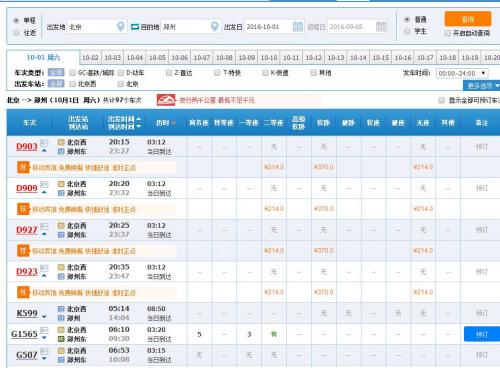Click the red railway logo banner

(x=166, y=100)
